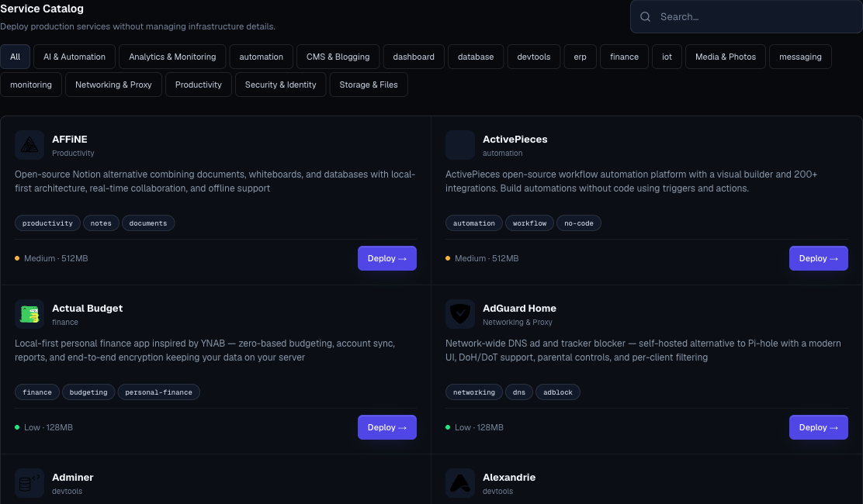Image resolution: width=863 pixels, height=504 pixels.
Task: Open the AdGuard Home card title
Action: coord(519,309)
